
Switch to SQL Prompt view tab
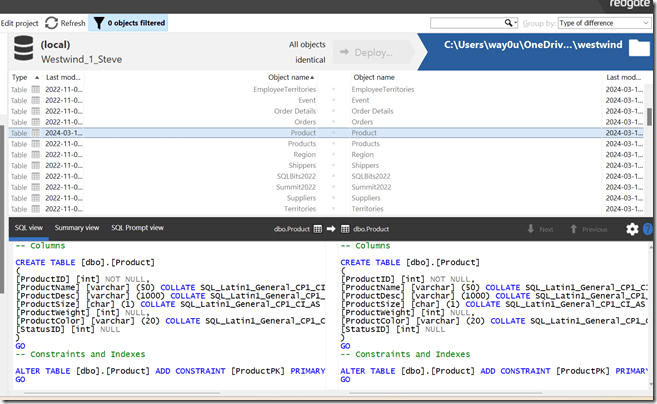[137, 228]
